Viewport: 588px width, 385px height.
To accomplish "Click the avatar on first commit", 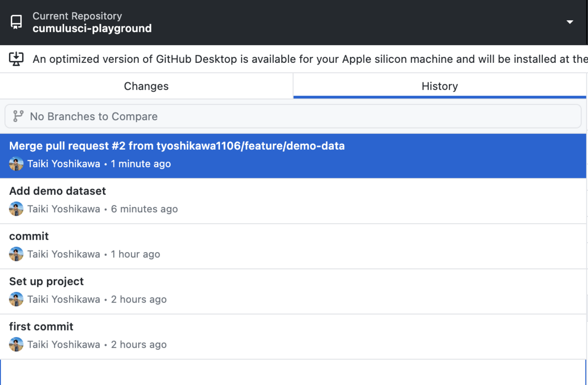I will coord(16,344).
